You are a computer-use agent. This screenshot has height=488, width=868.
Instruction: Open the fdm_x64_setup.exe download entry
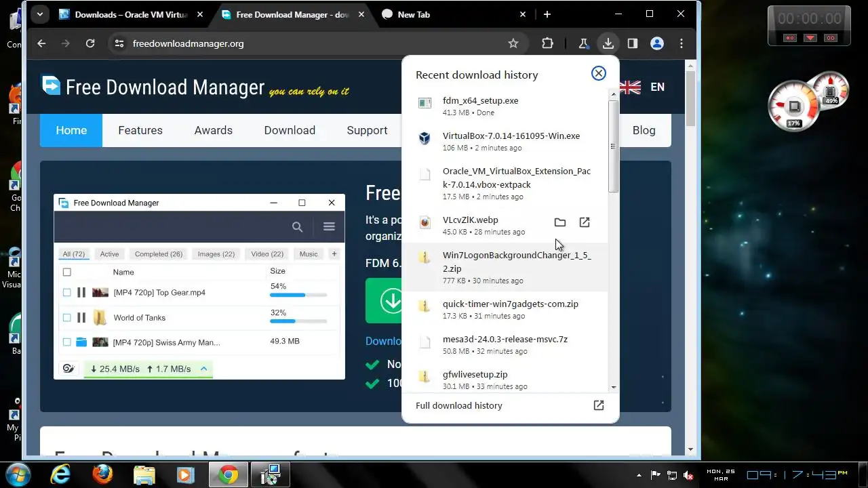point(505,106)
